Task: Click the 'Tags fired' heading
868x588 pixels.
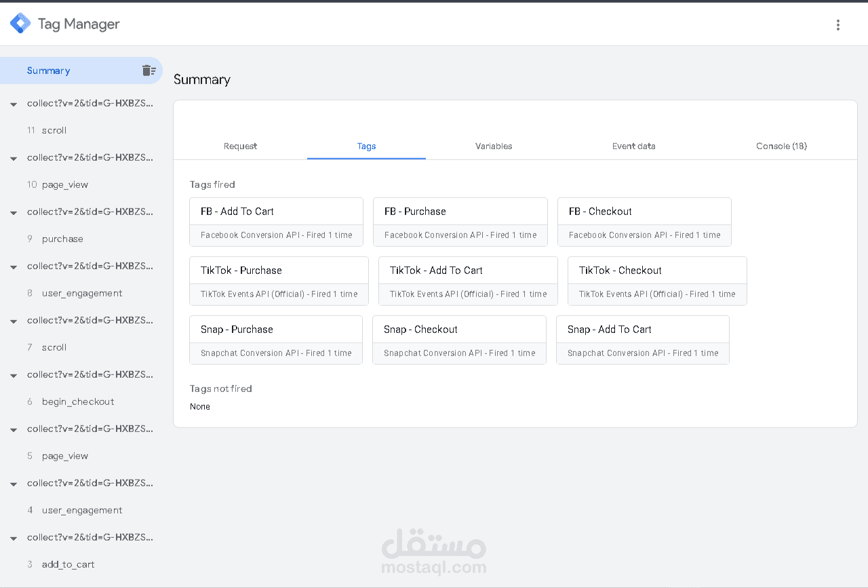Action: (x=212, y=184)
